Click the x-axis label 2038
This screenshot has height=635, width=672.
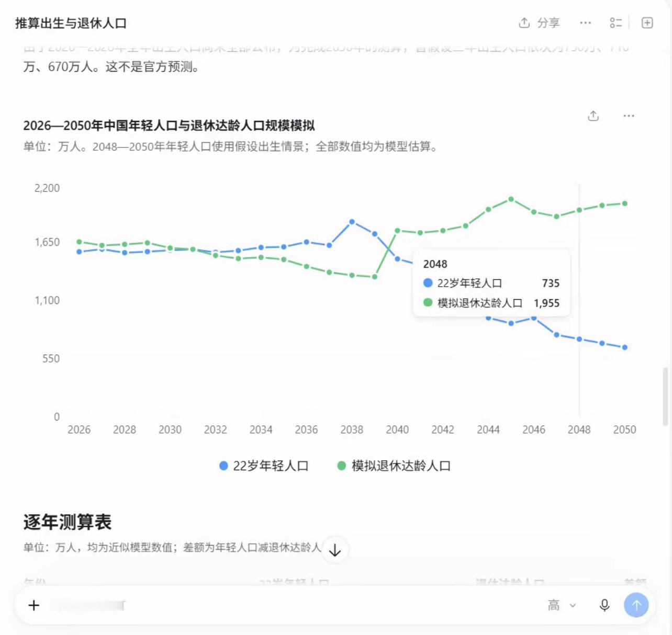[x=352, y=429]
